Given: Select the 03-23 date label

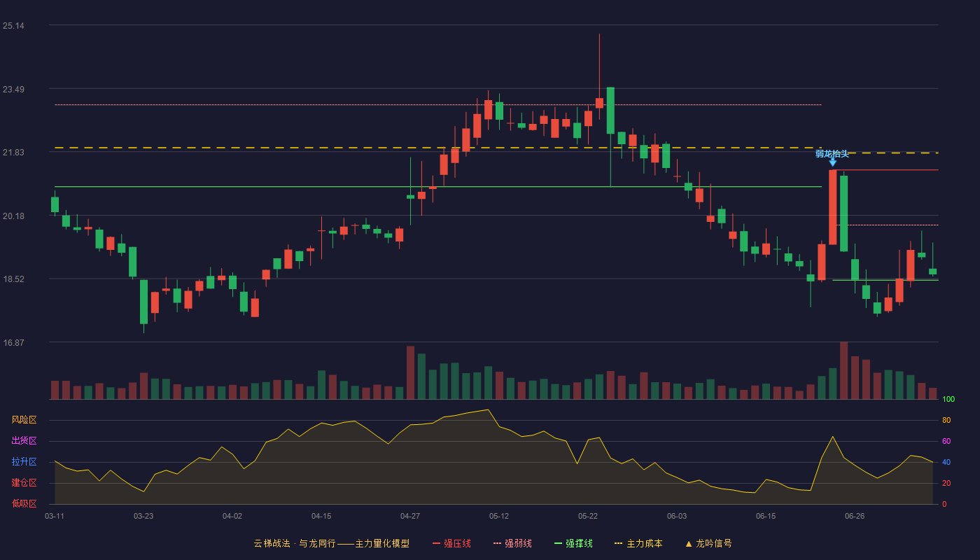Looking at the screenshot, I should point(143,516).
